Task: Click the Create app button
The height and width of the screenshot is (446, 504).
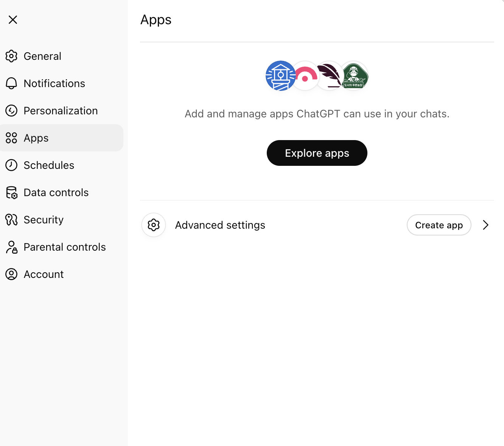Action: [439, 225]
